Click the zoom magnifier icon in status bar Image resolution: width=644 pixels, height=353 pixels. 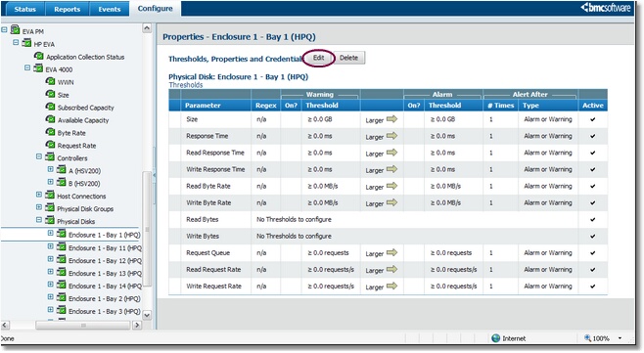point(588,337)
